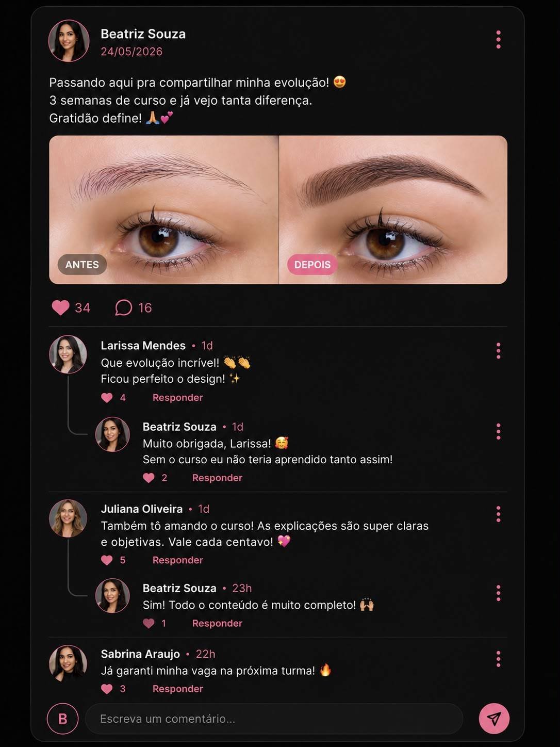Open Beatriz Souza's profile avatar at top
The image size is (560, 747).
click(69, 41)
